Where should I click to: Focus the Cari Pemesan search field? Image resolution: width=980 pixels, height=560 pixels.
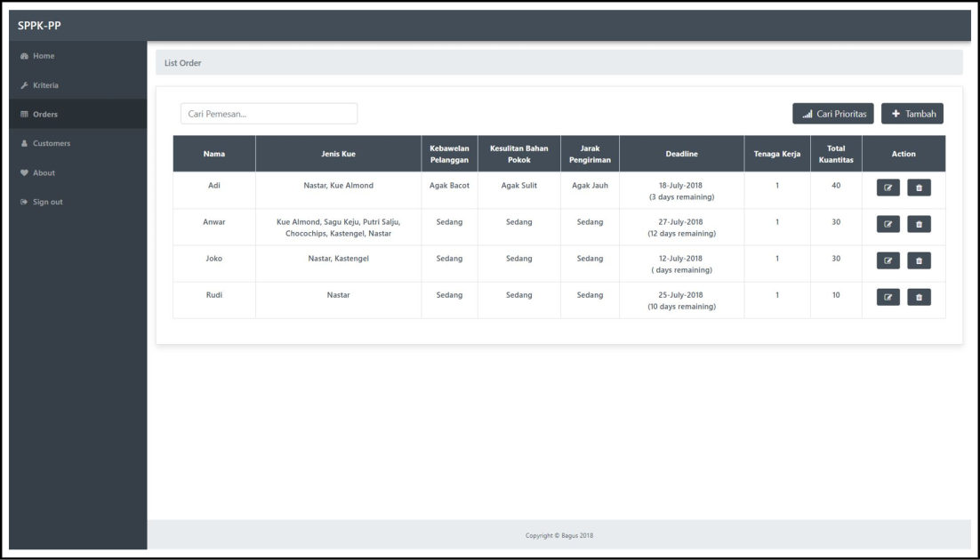tap(269, 114)
